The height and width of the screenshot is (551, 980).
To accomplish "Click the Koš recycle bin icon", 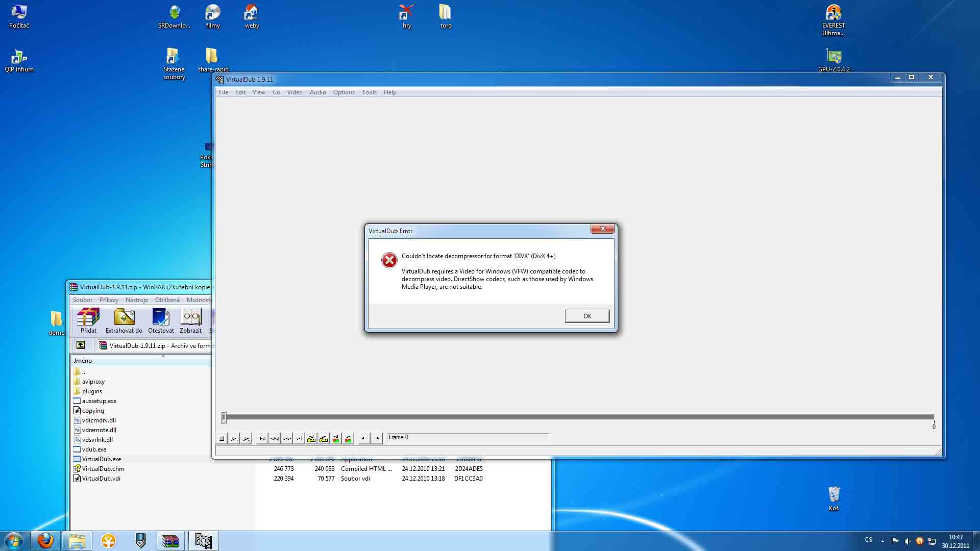I will click(x=834, y=498).
